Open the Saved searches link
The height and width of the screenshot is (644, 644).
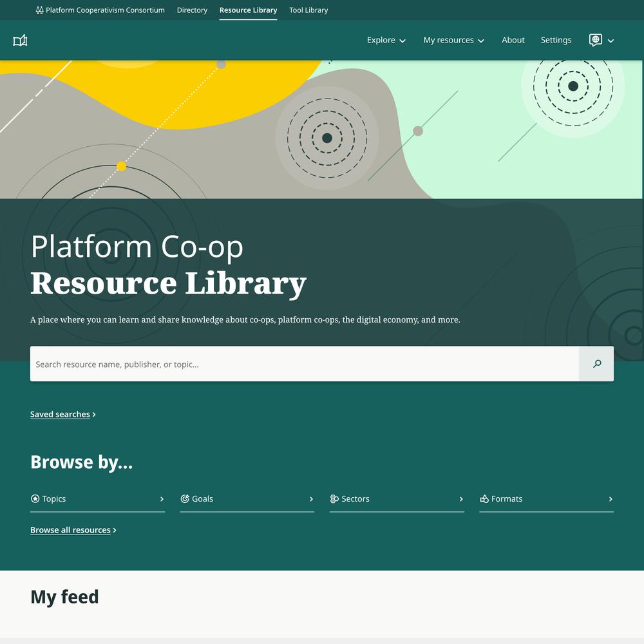[x=63, y=414]
